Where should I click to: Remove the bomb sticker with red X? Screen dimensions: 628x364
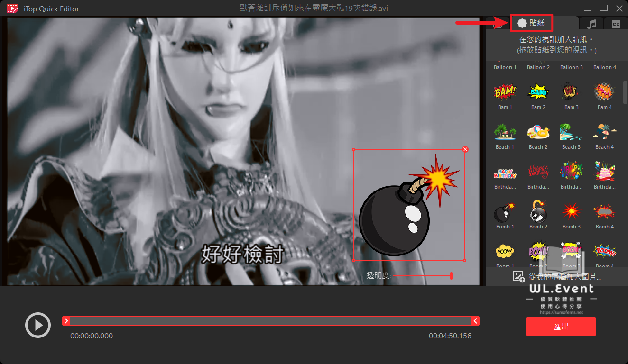[x=465, y=149]
